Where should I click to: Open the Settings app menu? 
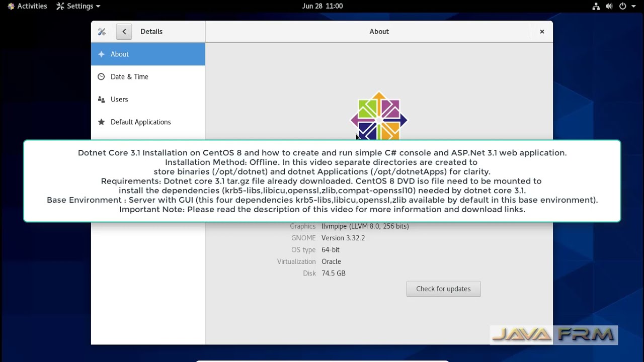[78, 6]
